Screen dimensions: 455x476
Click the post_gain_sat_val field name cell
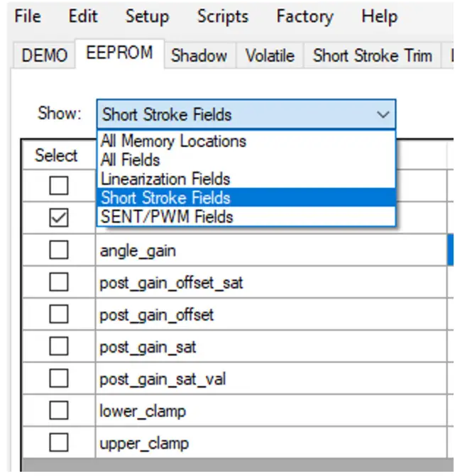point(163,379)
